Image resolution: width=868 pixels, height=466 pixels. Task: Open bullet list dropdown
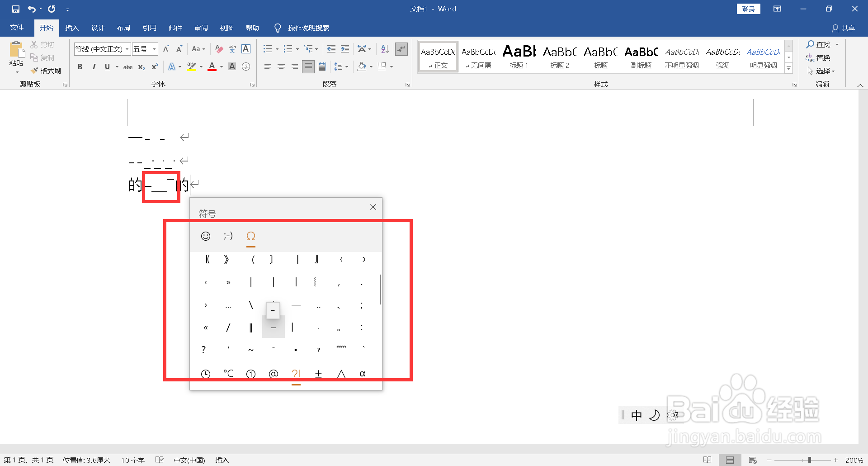(x=277, y=49)
